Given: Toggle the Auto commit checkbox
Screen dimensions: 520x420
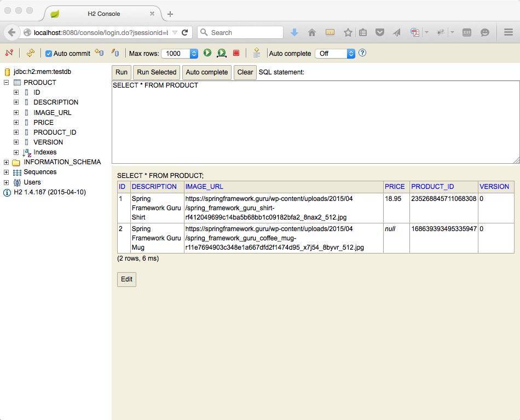Looking at the screenshot, I should (x=49, y=54).
